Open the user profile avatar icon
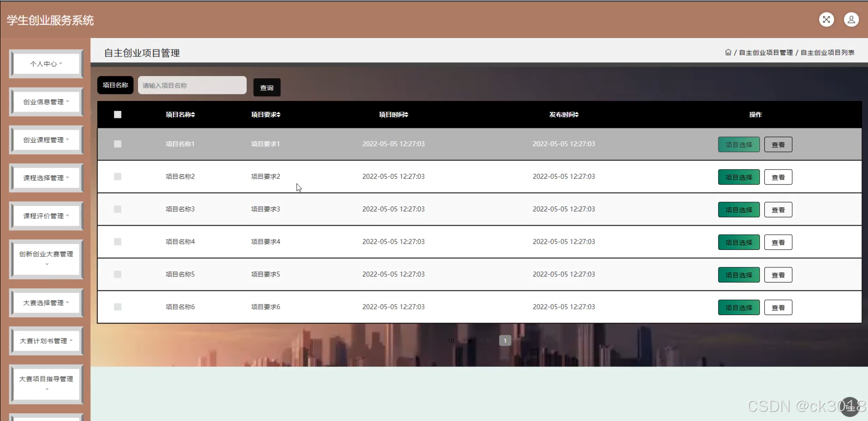Screen dimensions: 868x421 [851, 19]
